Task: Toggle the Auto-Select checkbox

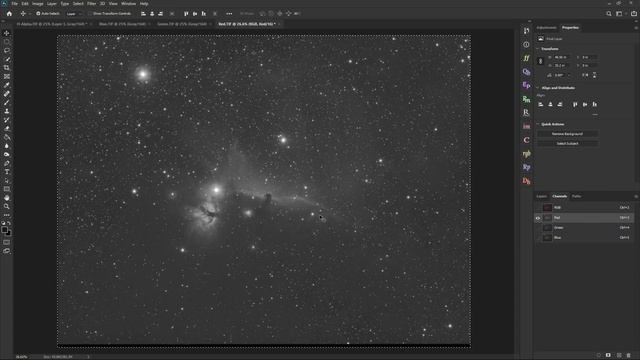Action: [x=38, y=13]
